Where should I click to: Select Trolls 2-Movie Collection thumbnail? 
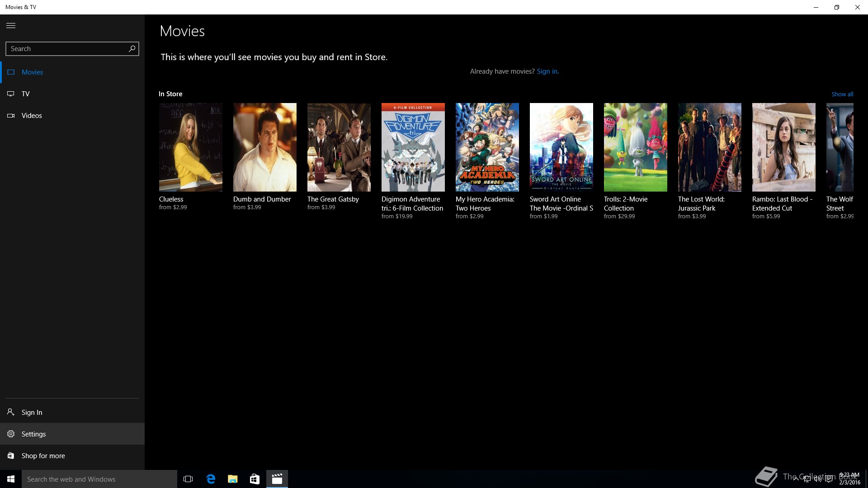click(635, 147)
